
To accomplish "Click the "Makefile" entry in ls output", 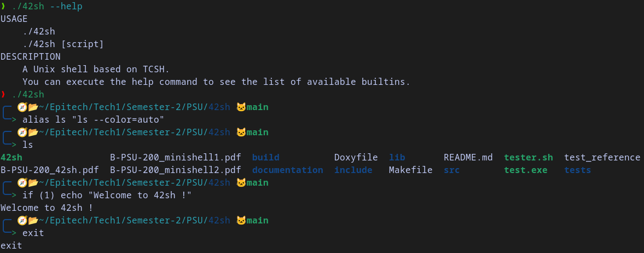I will point(411,170).
